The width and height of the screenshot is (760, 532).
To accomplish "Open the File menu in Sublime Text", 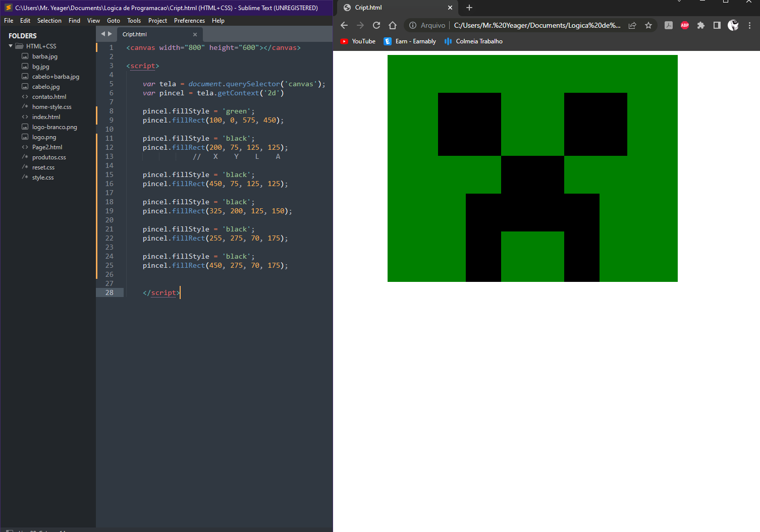I will (x=9, y=21).
